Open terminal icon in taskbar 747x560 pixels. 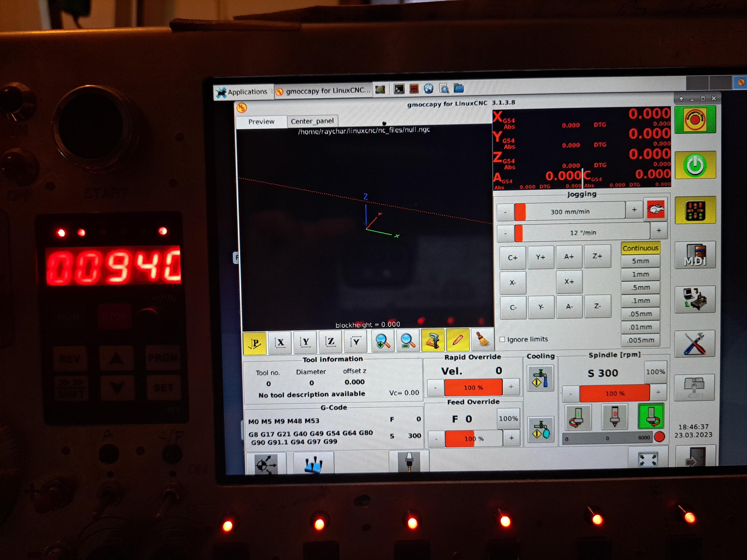[399, 89]
